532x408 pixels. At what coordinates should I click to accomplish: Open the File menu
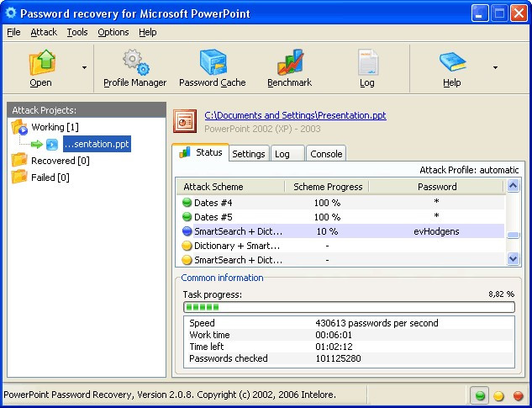pos(13,32)
